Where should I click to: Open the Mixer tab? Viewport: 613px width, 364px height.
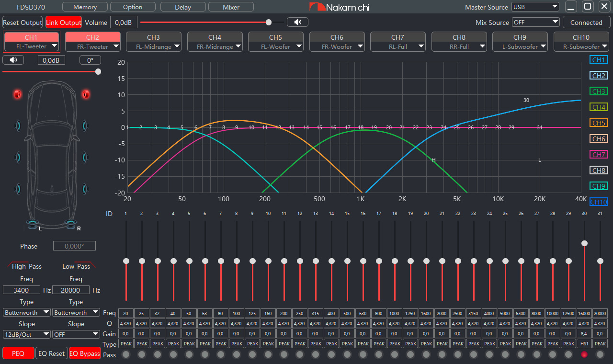[x=231, y=7]
